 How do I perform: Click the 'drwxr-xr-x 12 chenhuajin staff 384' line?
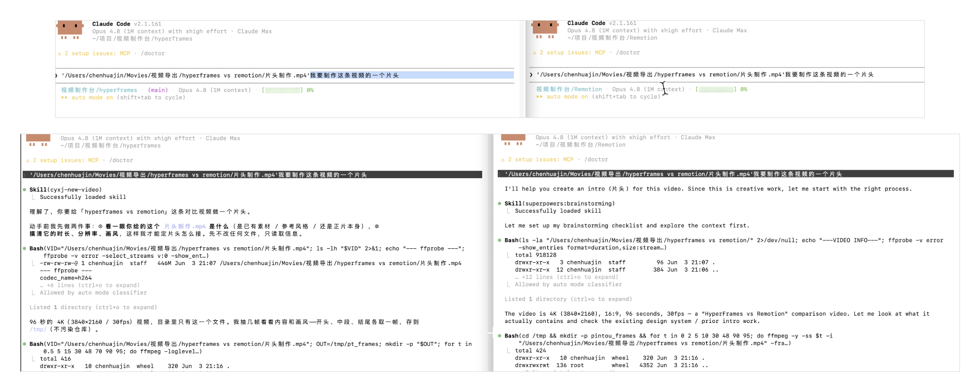pos(617,269)
